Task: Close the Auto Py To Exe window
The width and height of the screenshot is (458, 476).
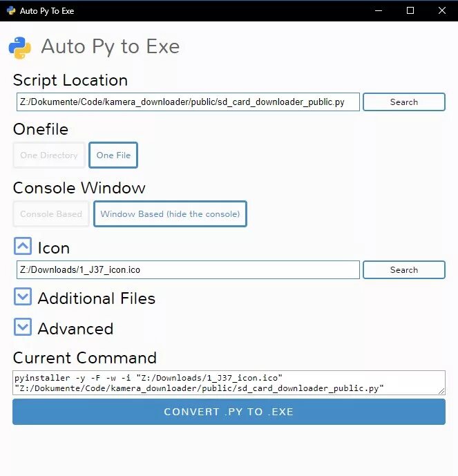Action: point(442,10)
